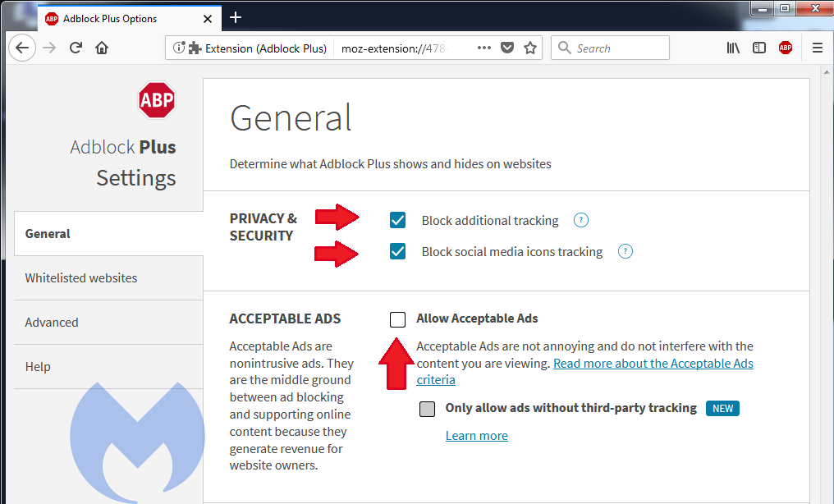Open a new browser tab
This screenshot has width=834, height=504.
pyautogui.click(x=236, y=17)
